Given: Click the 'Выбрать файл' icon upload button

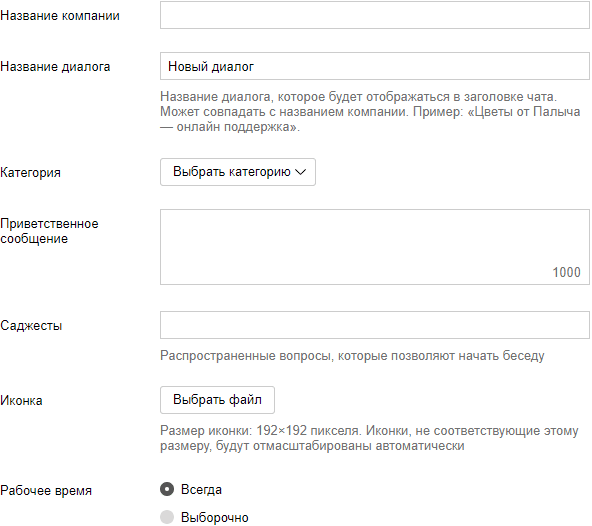Looking at the screenshot, I should click(x=217, y=400).
